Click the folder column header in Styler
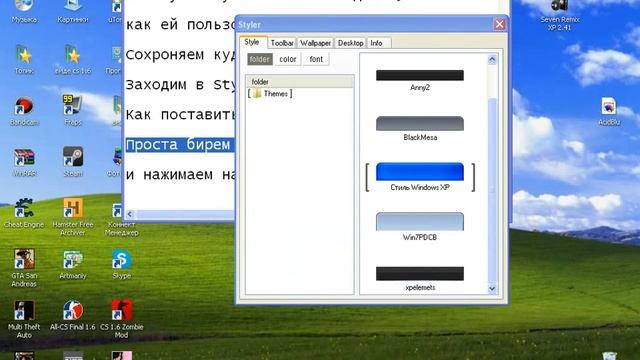The image size is (640, 360). (x=300, y=82)
